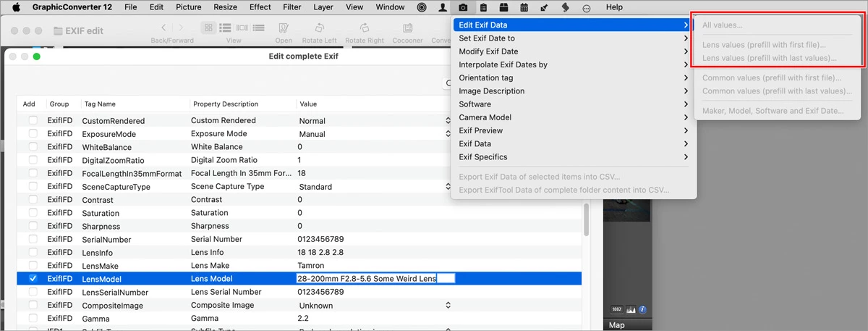Open Modify Exif Date submenu
The height and width of the screenshot is (331, 868).
pyautogui.click(x=573, y=51)
